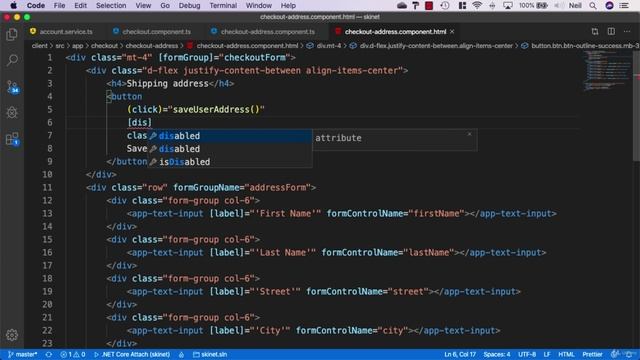This screenshot has height=360, width=640.
Task: Open the Selection menu
Action: click(111, 5)
